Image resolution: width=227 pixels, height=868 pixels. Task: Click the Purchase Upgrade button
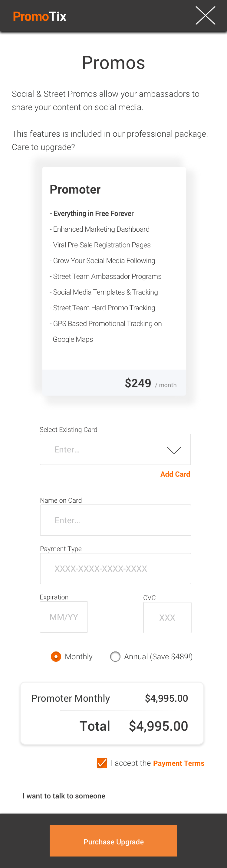point(113,841)
